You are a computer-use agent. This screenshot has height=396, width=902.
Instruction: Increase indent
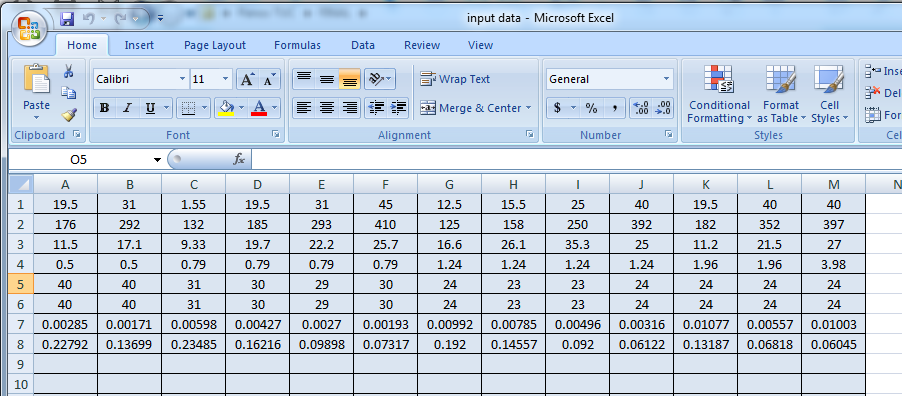coord(398,108)
